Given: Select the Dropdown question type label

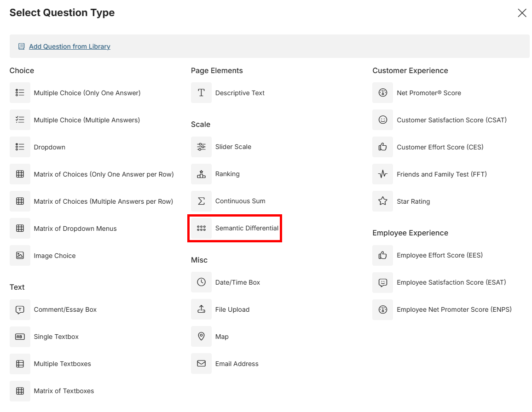Looking at the screenshot, I should click(x=50, y=147).
